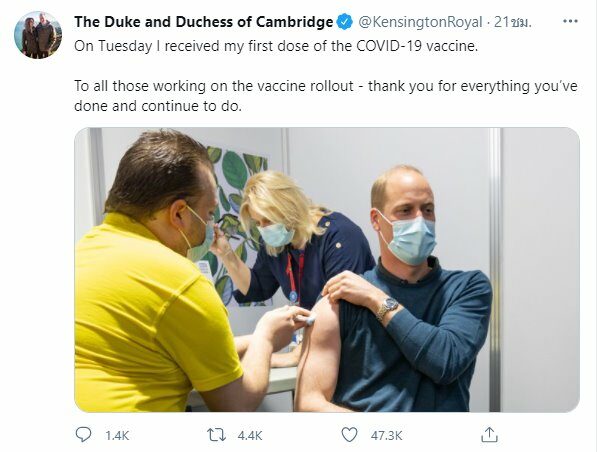Viewport: 597px width, 452px height.
Task: Retweet this post using the retweet icon
Action: [x=216, y=435]
